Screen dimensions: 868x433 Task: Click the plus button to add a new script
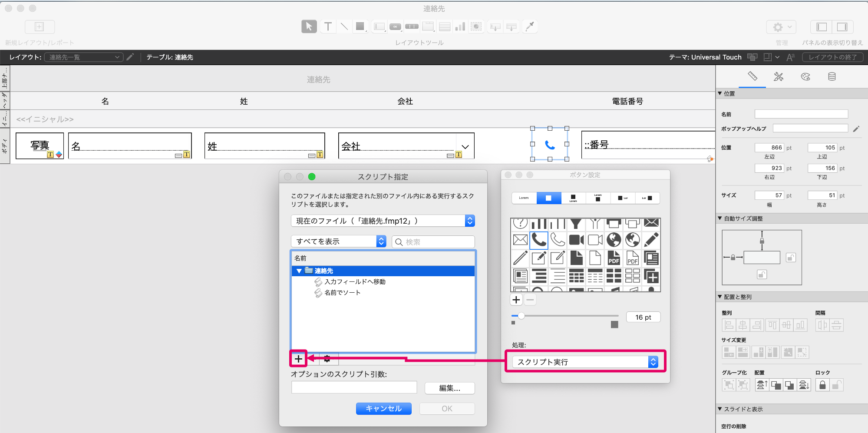(298, 359)
